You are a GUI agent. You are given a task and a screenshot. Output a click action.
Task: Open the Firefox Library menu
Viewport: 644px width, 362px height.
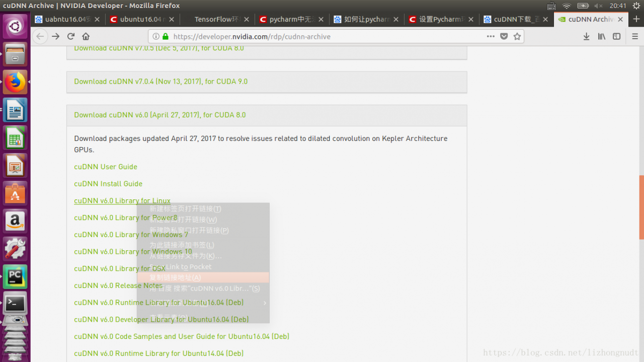tap(602, 36)
